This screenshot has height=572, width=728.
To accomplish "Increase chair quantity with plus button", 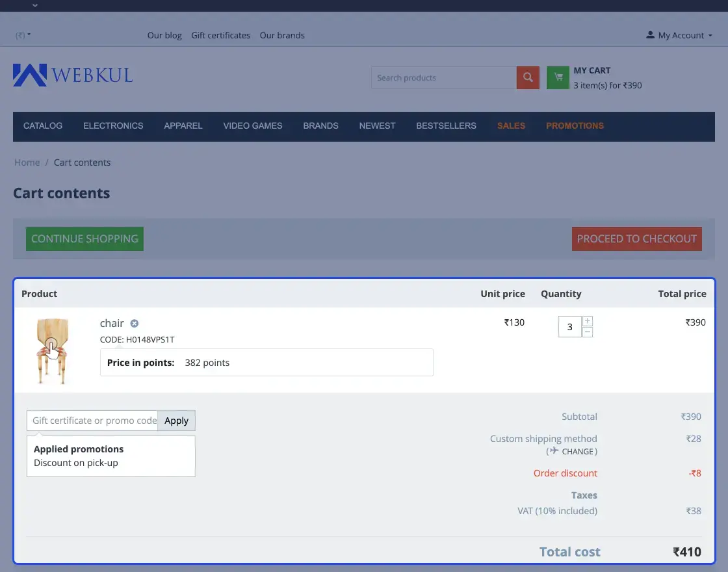I will (x=588, y=321).
